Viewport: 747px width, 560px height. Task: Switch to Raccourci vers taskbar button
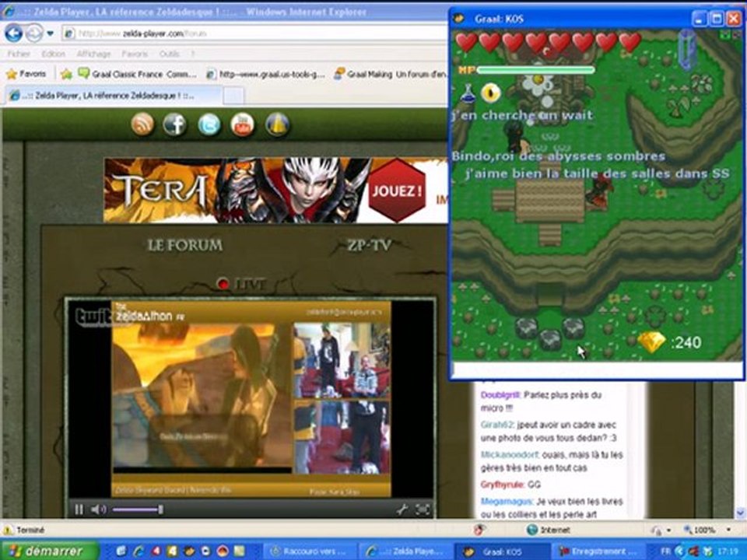click(x=308, y=552)
